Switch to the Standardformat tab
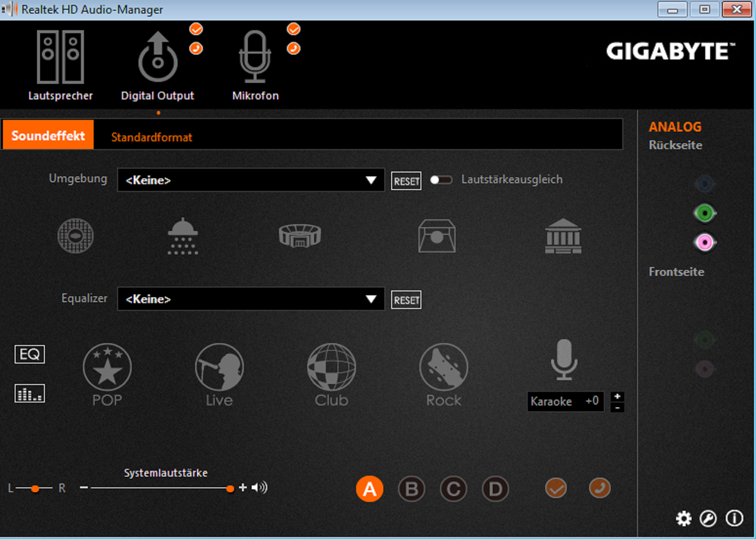The height and width of the screenshot is (539, 756). pos(152,137)
